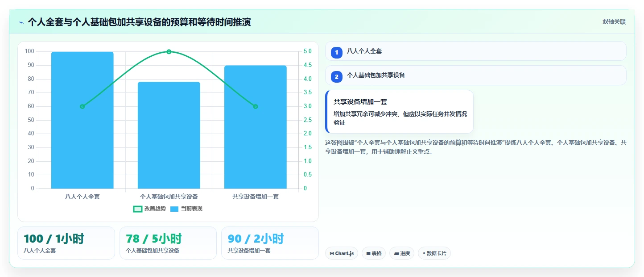The image size is (644, 277).
Task: Click the 双轴关联 label
Action: [614, 21]
